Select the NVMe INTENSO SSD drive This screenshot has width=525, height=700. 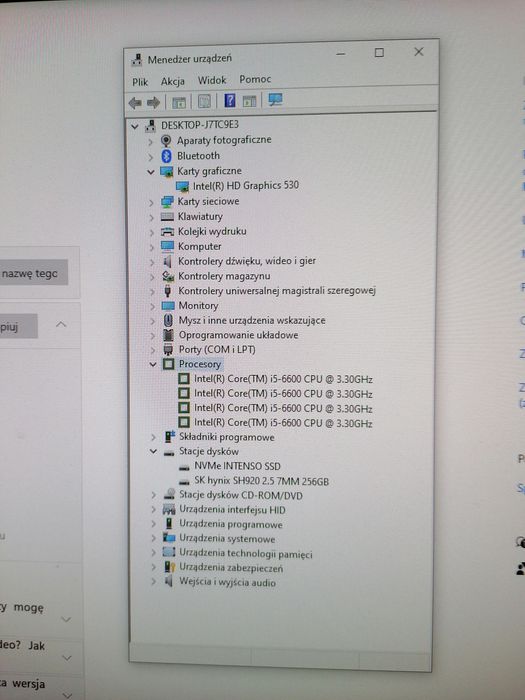tap(237, 467)
